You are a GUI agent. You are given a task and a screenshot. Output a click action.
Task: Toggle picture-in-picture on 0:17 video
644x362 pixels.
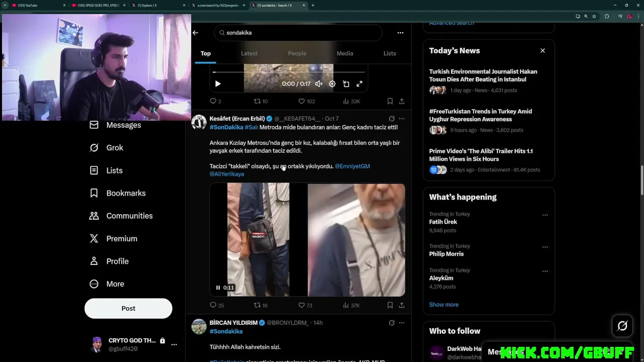[x=346, y=84]
